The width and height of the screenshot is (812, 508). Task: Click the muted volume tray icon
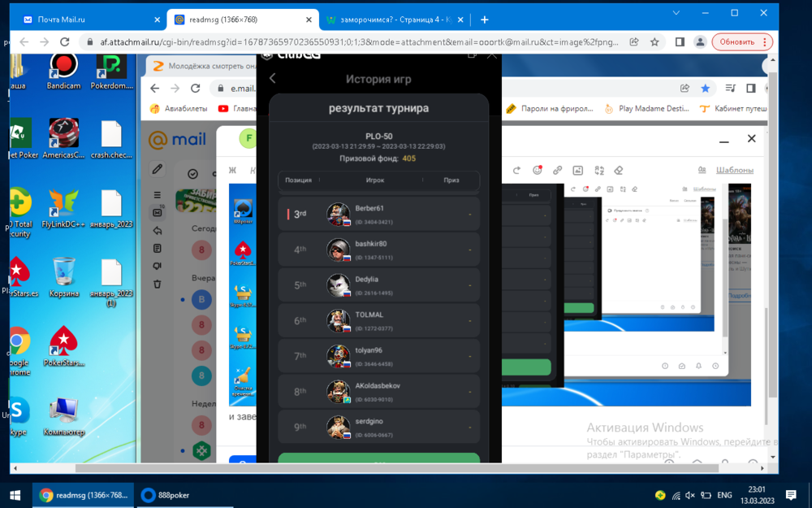690,495
